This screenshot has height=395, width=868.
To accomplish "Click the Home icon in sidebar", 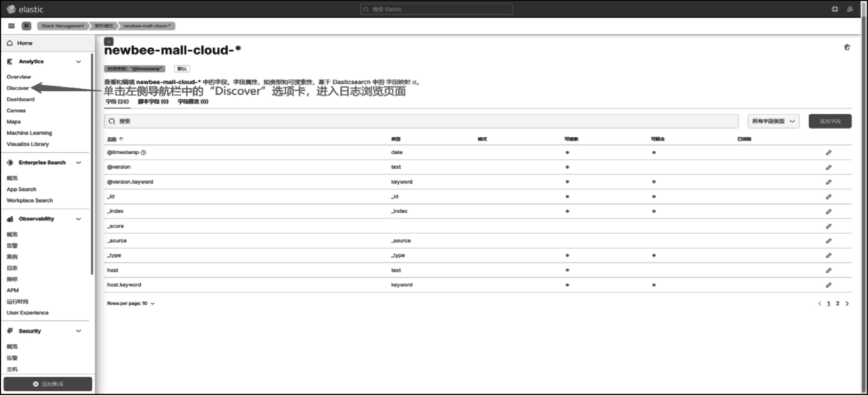I will coord(10,43).
